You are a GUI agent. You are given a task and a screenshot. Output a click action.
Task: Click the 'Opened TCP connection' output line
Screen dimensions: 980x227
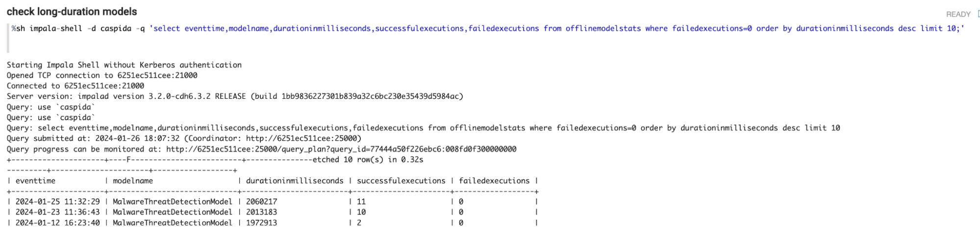point(102,75)
